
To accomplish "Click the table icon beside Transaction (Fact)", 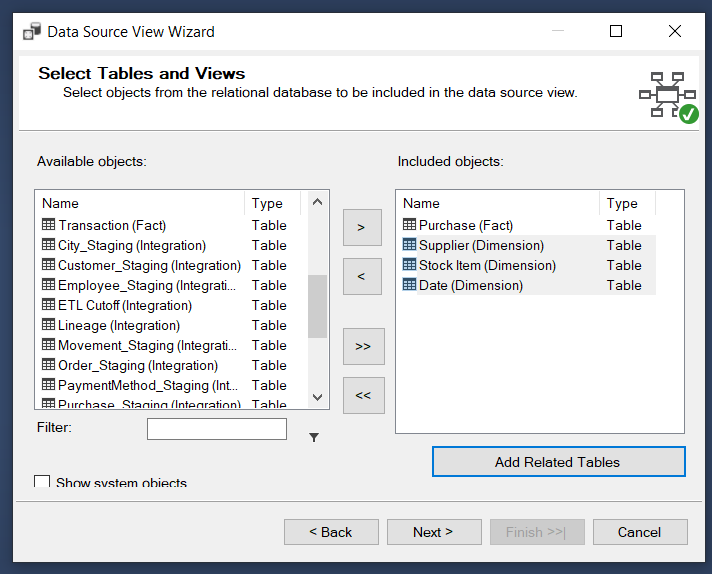I will point(48,225).
